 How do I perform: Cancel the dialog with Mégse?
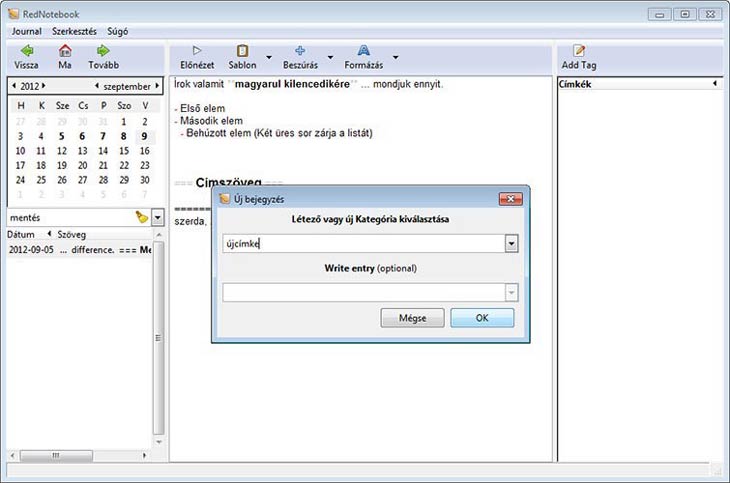tap(412, 318)
